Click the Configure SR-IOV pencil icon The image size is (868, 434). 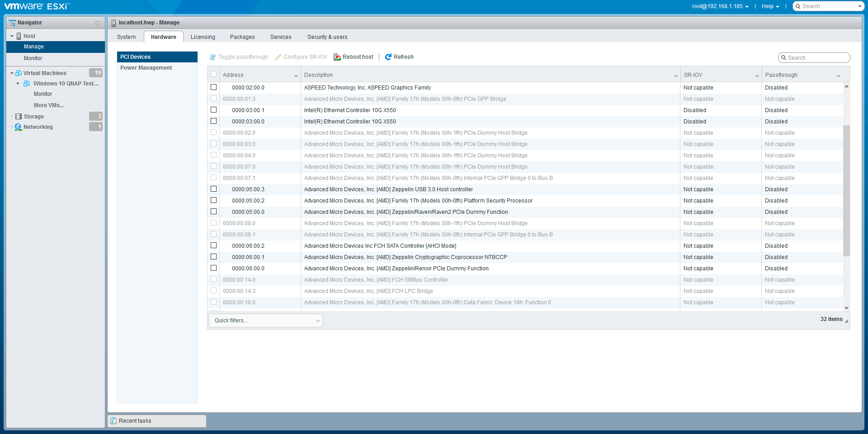pyautogui.click(x=278, y=57)
